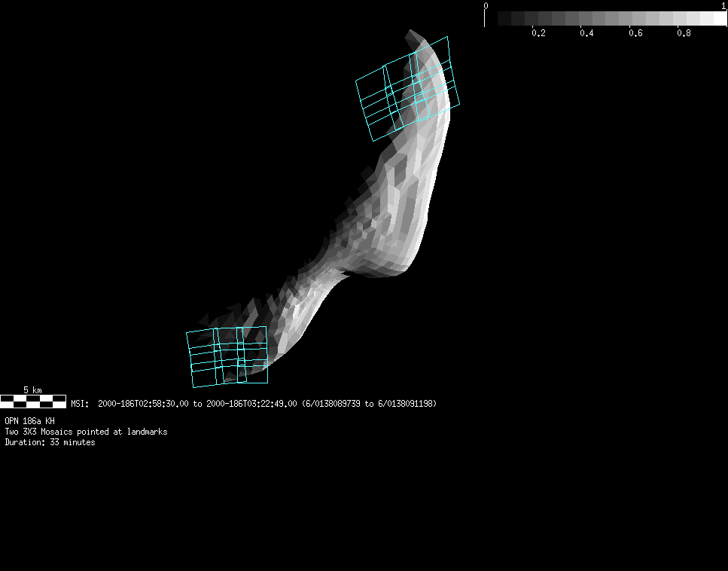
Task: Click the white vertical marker below the 0 label
Action: 485,19
